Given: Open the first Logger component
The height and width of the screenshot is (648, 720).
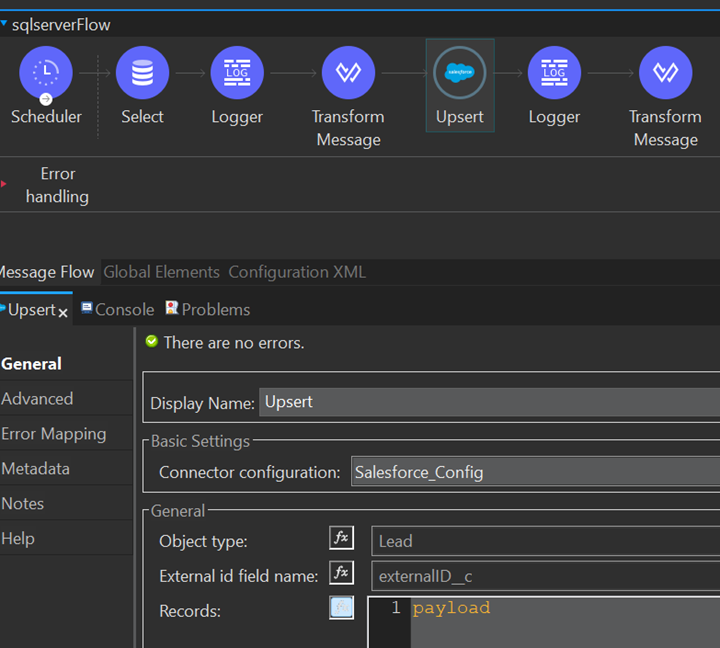Looking at the screenshot, I should pyautogui.click(x=237, y=73).
